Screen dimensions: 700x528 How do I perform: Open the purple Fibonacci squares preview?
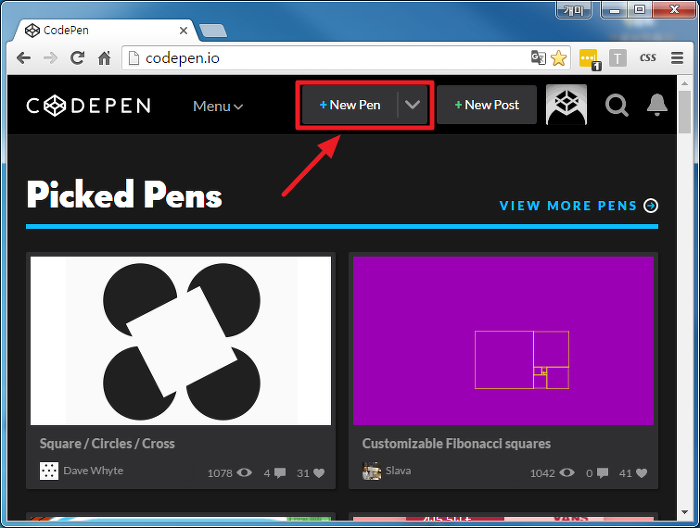pyautogui.click(x=503, y=341)
